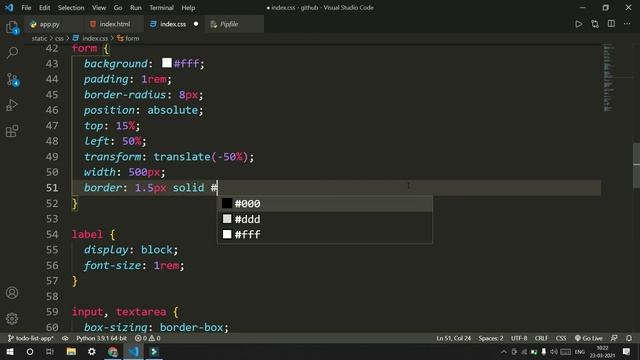Open the More Actions ellipsis menu

point(627,24)
